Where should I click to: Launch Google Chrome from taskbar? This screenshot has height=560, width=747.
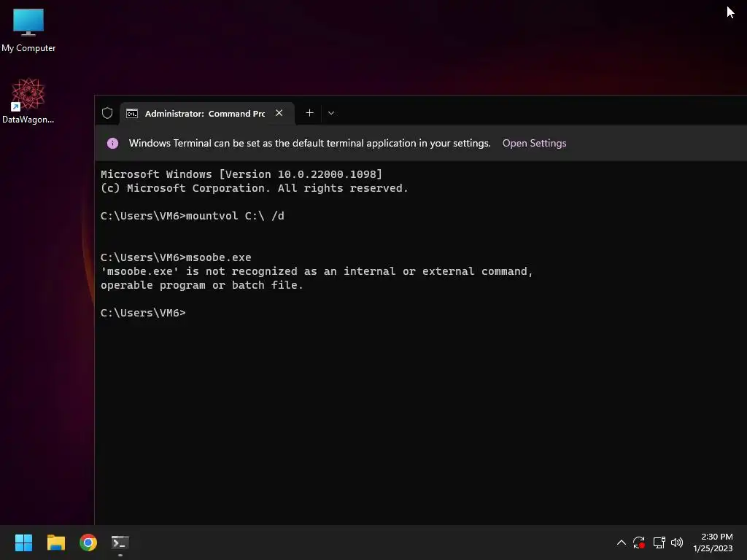88,542
